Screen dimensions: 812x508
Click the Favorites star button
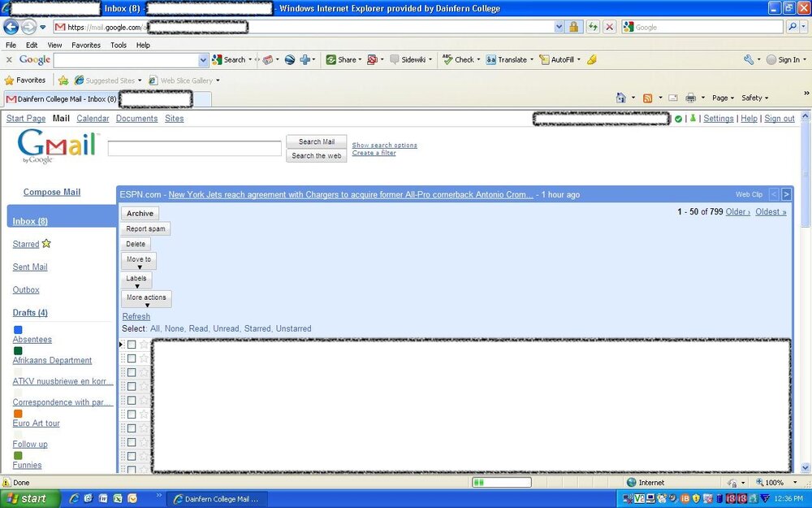tap(25, 80)
